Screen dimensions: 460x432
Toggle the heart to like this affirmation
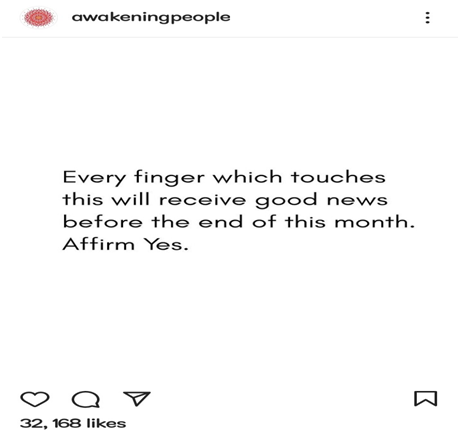click(35, 399)
